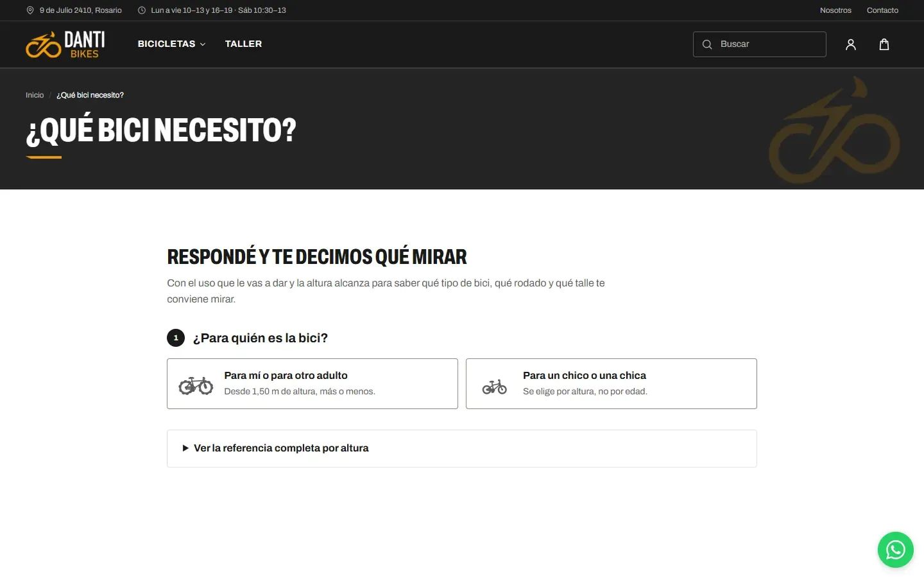
Task: Select 'Para mí o para otro adulto' option
Action: pyautogui.click(x=312, y=383)
